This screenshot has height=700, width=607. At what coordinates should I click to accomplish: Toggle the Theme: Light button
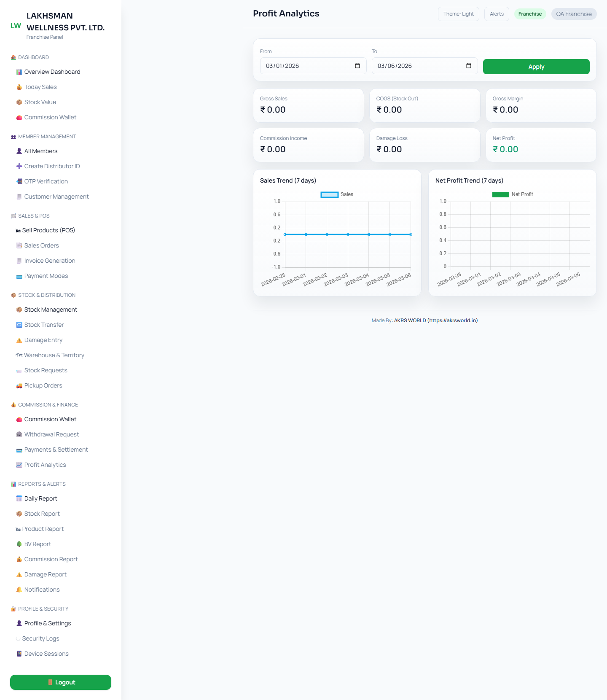(458, 14)
